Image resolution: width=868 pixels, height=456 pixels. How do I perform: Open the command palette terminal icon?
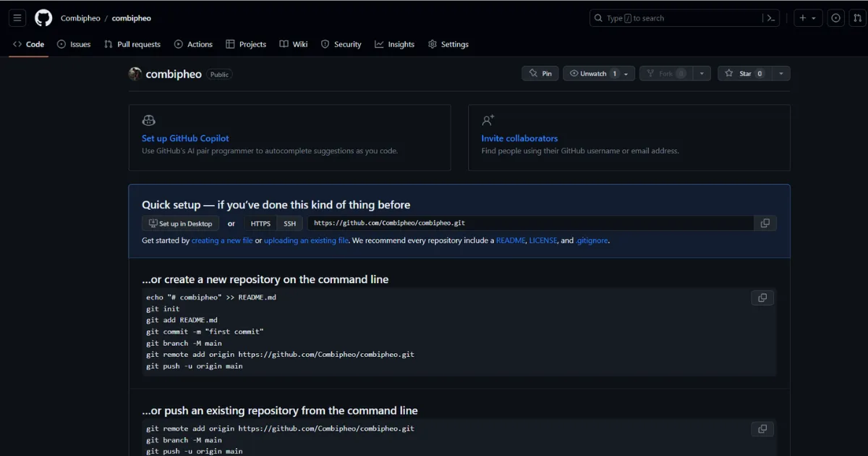(x=770, y=17)
